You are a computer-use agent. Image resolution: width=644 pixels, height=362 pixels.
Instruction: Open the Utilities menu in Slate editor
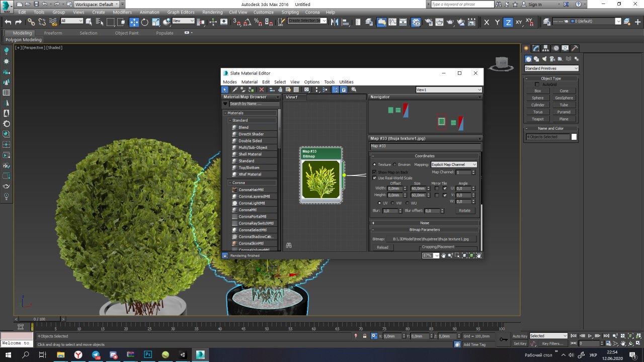[x=346, y=82]
